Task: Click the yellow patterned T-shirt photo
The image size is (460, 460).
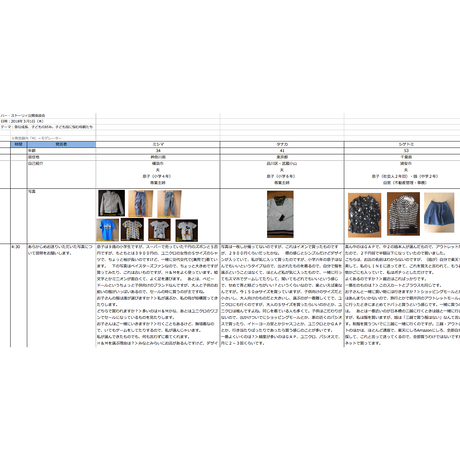Action: click(x=132, y=229)
